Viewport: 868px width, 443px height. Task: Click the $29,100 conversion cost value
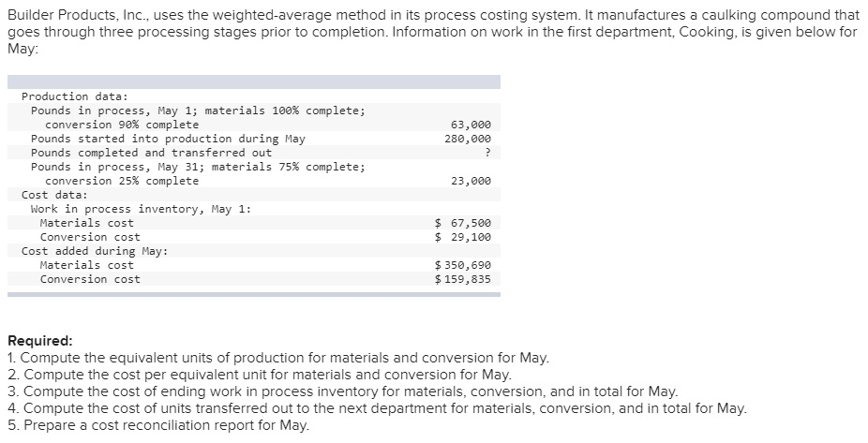(463, 237)
